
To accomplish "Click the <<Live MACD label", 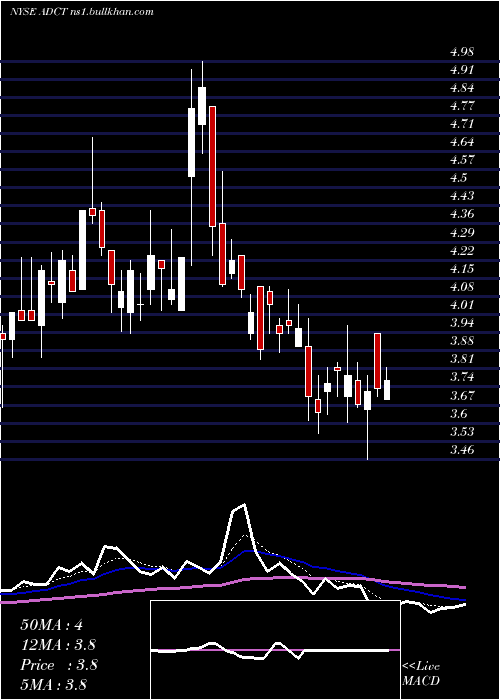I will pos(421,673).
